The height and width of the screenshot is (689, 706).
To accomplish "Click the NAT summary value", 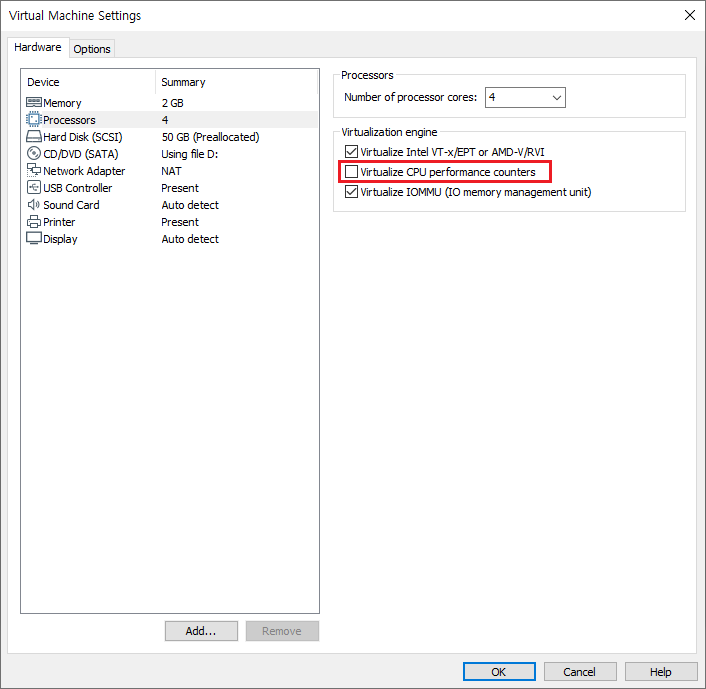I will pos(171,171).
